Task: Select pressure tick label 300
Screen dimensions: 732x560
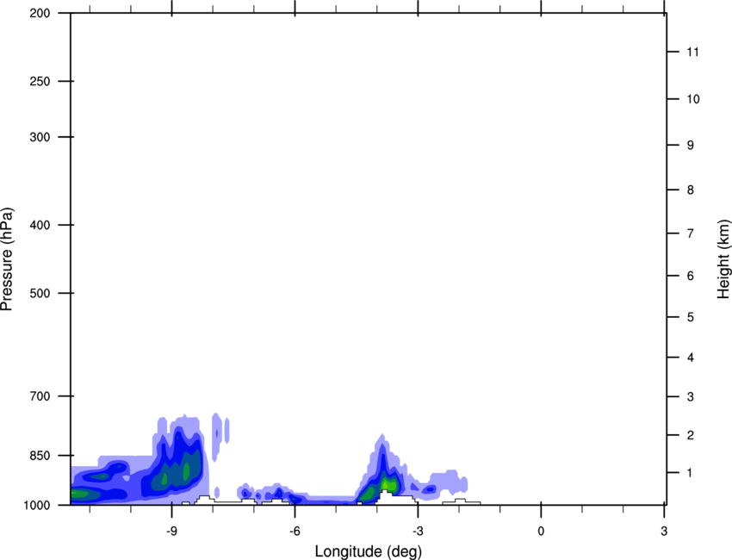Action: point(40,137)
